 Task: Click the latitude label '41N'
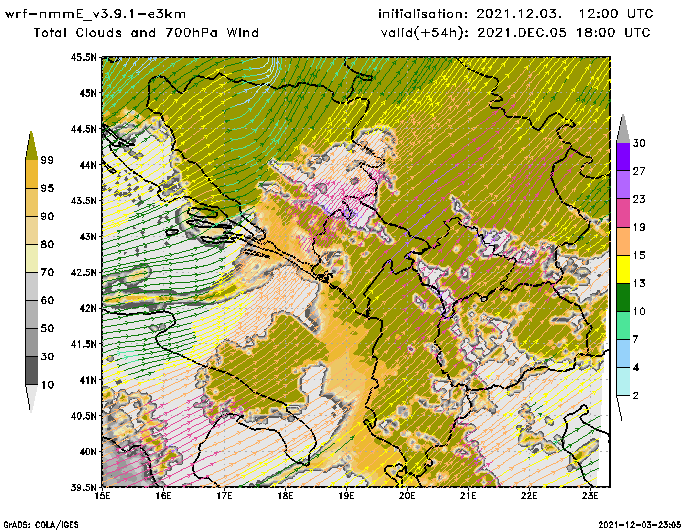pyautogui.click(x=88, y=380)
